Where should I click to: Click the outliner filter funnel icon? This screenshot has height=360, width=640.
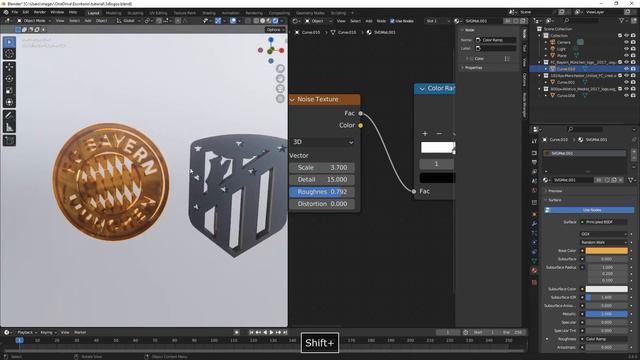[x=622, y=20]
